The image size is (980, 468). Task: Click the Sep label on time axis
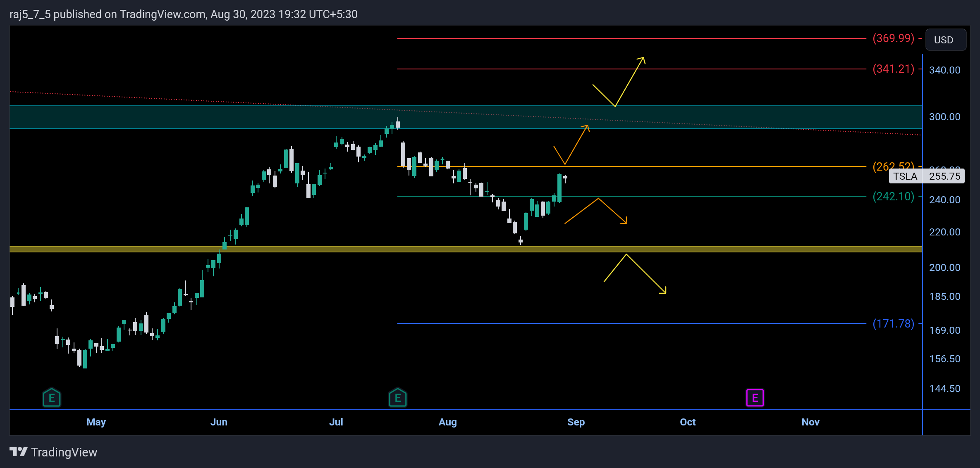(576, 422)
